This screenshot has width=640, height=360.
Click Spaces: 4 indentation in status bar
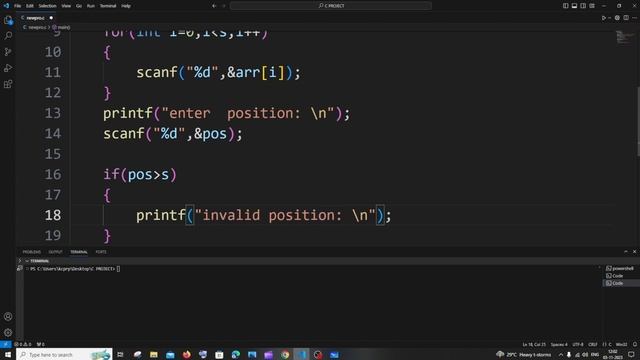(559, 344)
